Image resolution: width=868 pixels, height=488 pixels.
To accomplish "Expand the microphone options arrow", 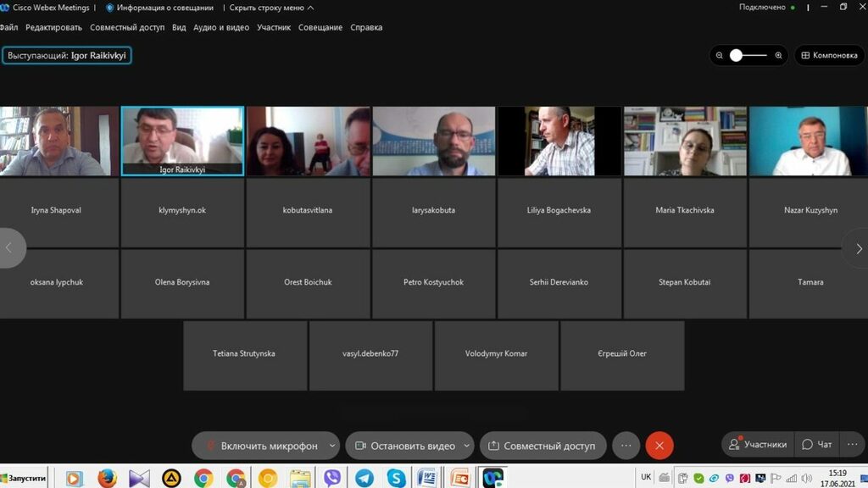I will point(332,446).
